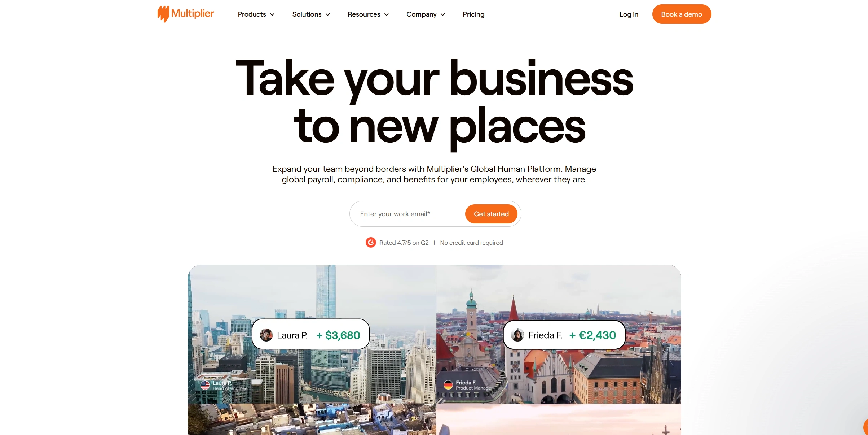Open the Resources dropdown menu

tap(368, 14)
